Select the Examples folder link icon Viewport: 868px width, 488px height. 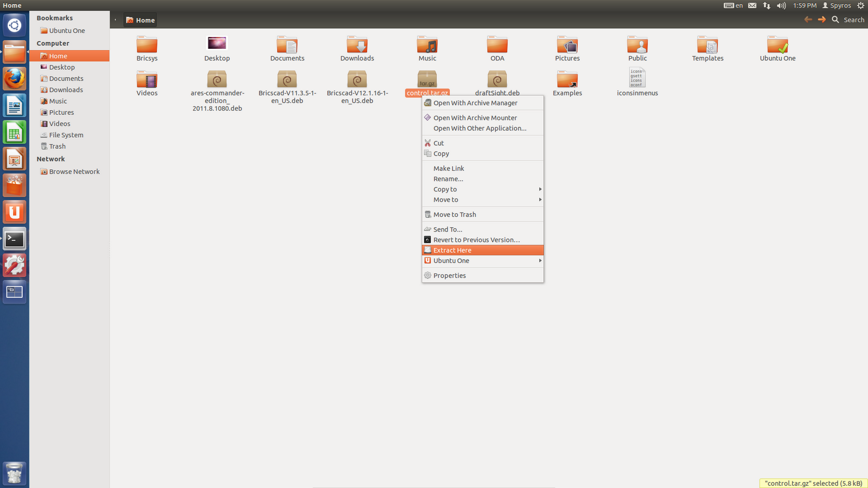point(567,80)
